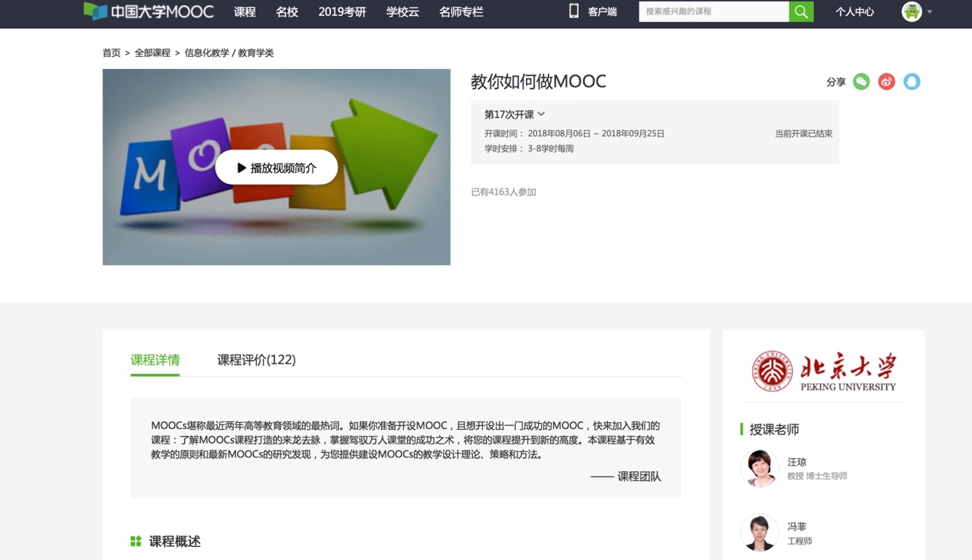The image size is (972, 560).
Task: Open the dropdown arrow next to avatar
Action: click(930, 12)
